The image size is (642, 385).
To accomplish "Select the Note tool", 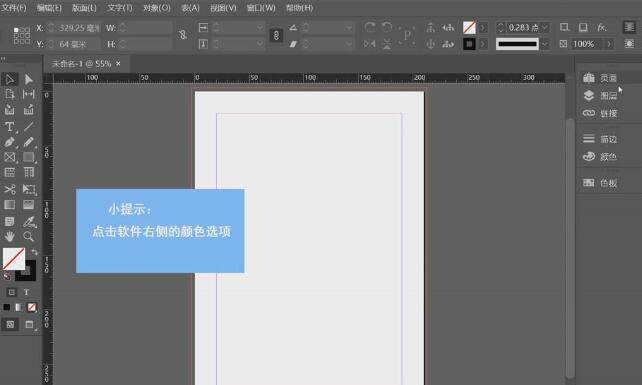I will click(9, 222).
